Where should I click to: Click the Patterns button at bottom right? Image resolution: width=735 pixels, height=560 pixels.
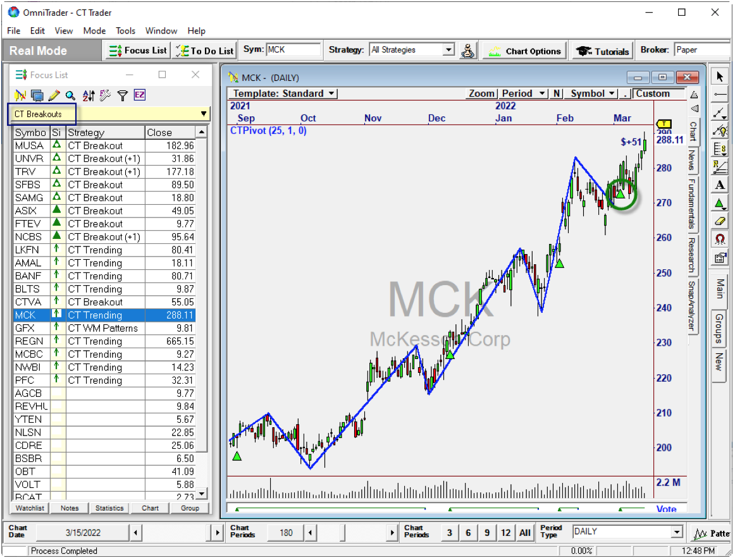[711, 533]
